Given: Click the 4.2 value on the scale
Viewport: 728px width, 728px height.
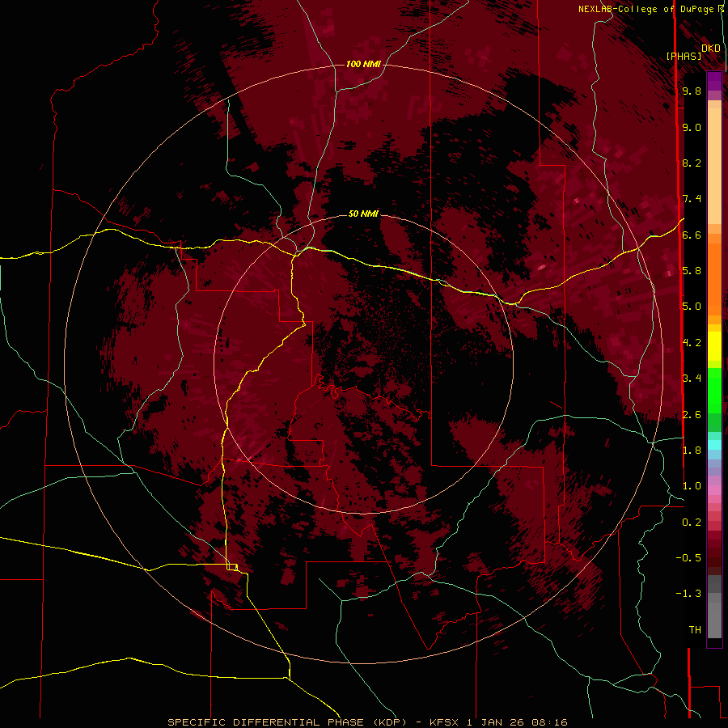Looking at the screenshot, I should pyautogui.click(x=692, y=343).
